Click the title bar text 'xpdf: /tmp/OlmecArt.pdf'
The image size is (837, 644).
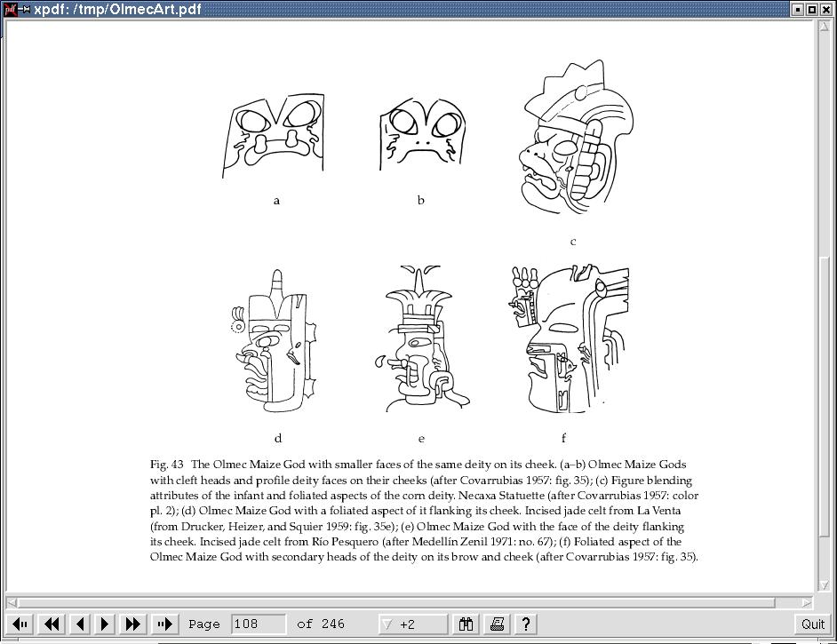point(117,9)
